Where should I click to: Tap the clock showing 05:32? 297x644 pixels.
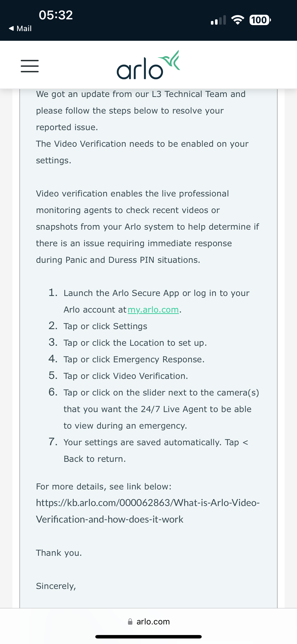(x=55, y=15)
